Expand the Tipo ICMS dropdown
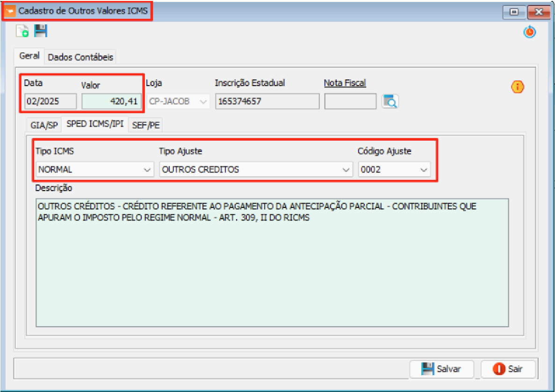Viewport: 555px width, 392px height. 147,170
